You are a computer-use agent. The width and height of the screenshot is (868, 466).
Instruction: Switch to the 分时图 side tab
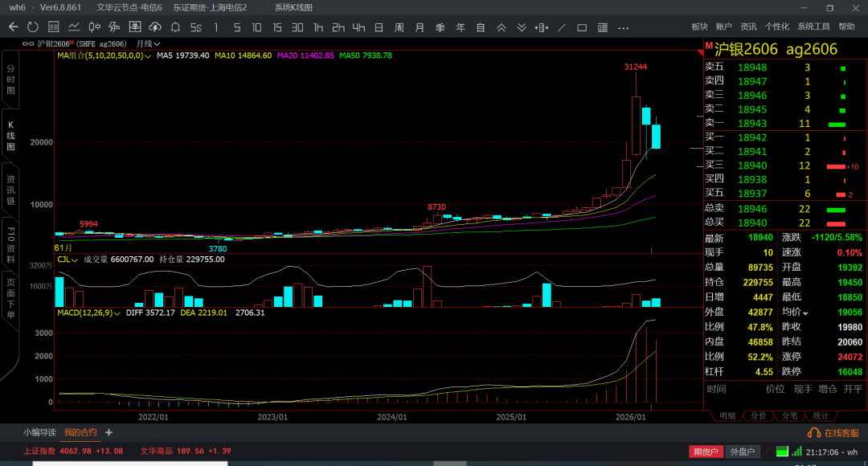pos(11,80)
